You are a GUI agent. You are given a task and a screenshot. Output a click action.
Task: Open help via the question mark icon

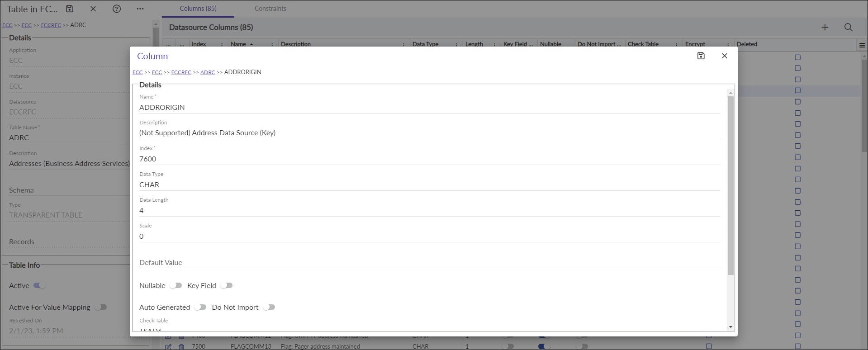tap(117, 9)
